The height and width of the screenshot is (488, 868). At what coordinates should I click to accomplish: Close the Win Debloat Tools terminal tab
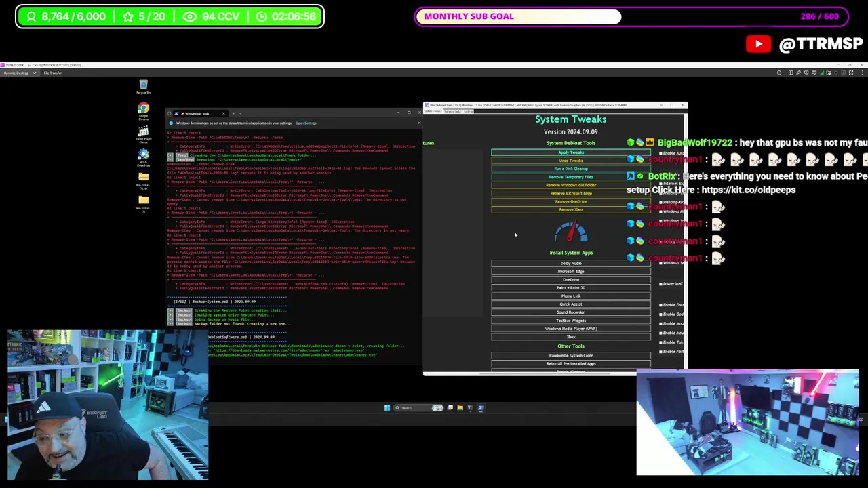tap(224, 113)
